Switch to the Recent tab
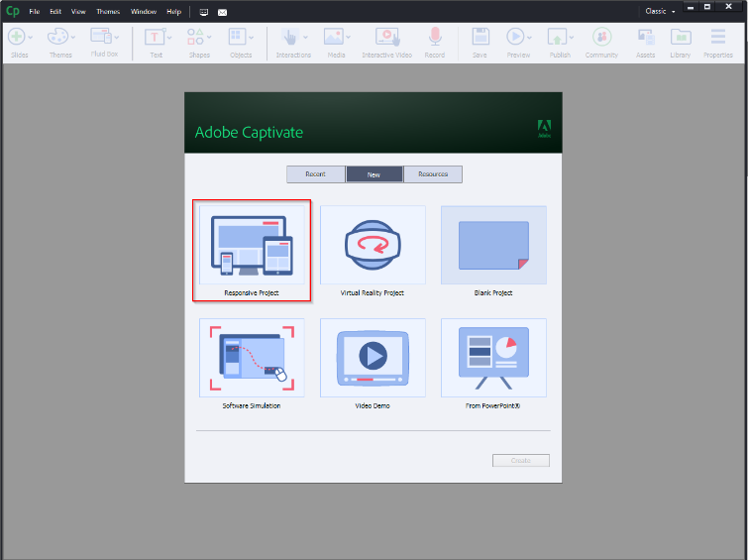The height and width of the screenshot is (560, 748). (x=315, y=174)
